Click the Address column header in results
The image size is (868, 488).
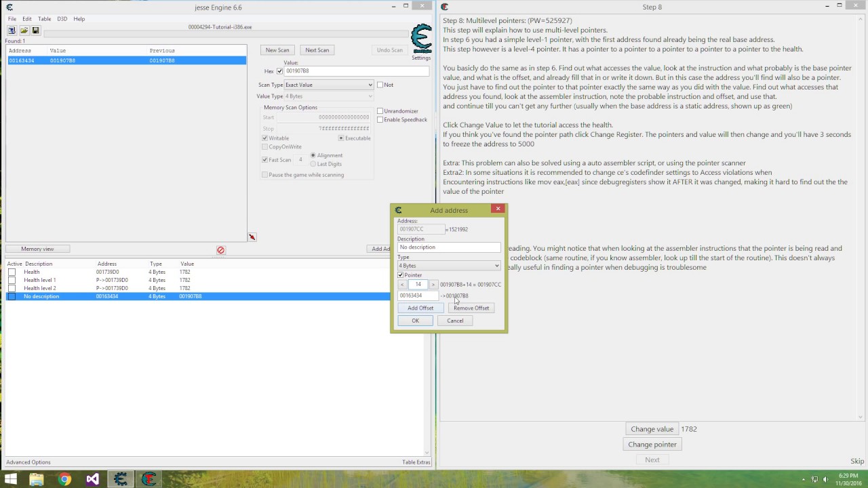click(26, 51)
